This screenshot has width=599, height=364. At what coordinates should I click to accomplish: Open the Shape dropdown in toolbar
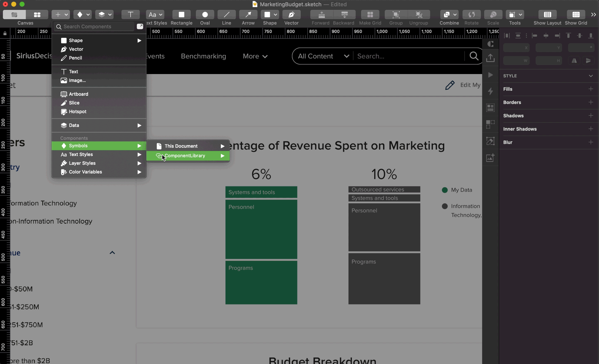click(x=270, y=15)
